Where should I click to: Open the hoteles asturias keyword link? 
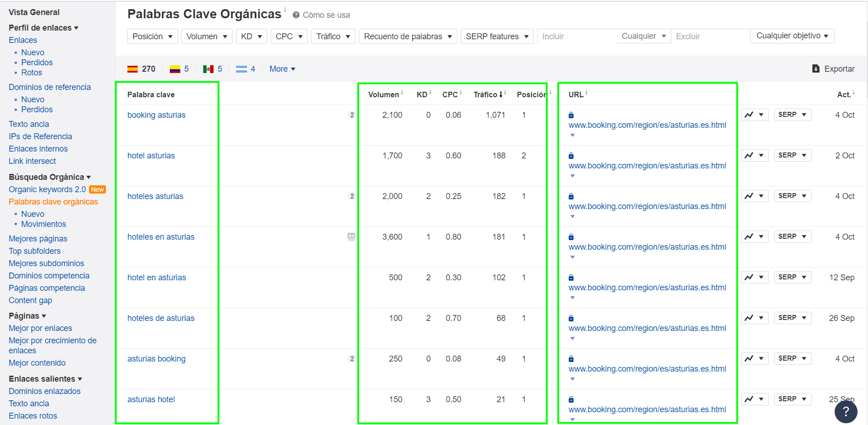(x=155, y=196)
